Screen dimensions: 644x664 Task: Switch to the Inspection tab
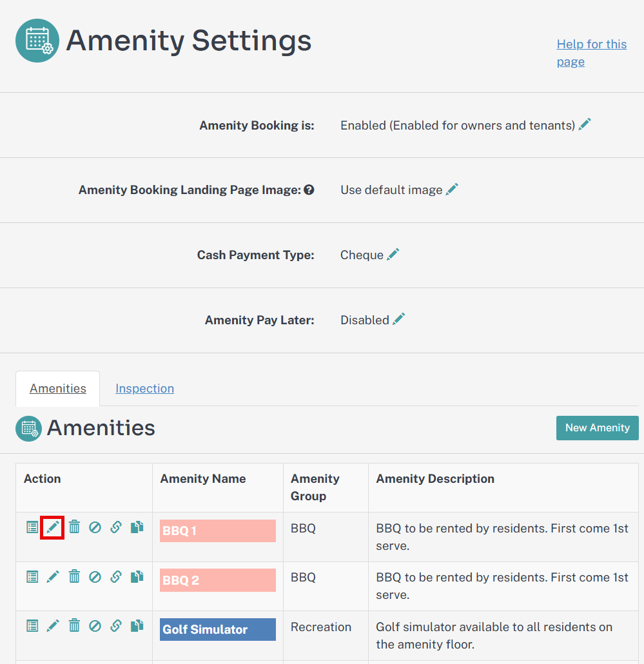coord(145,388)
